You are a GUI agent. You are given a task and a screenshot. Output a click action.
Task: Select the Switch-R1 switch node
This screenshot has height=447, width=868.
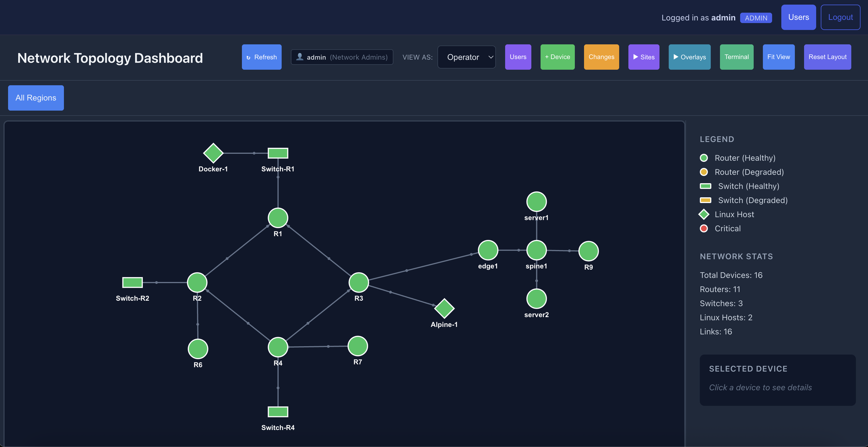tap(278, 153)
